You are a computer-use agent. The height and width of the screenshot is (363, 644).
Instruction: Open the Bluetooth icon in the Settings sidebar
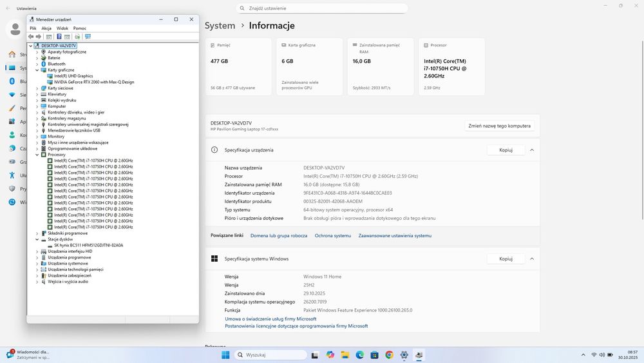(12, 81)
